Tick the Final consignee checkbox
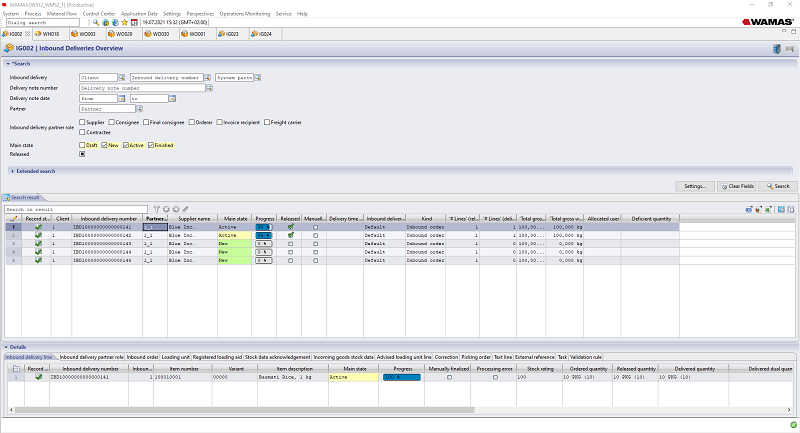Viewport: 800px width, 433px height. point(146,122)
